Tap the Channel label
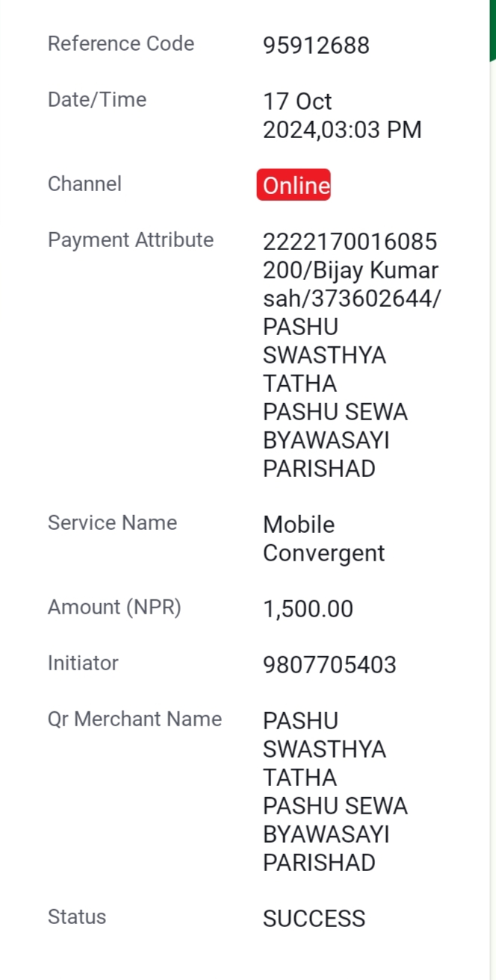This screenshot has width=496, height=980. pos(84,184)
